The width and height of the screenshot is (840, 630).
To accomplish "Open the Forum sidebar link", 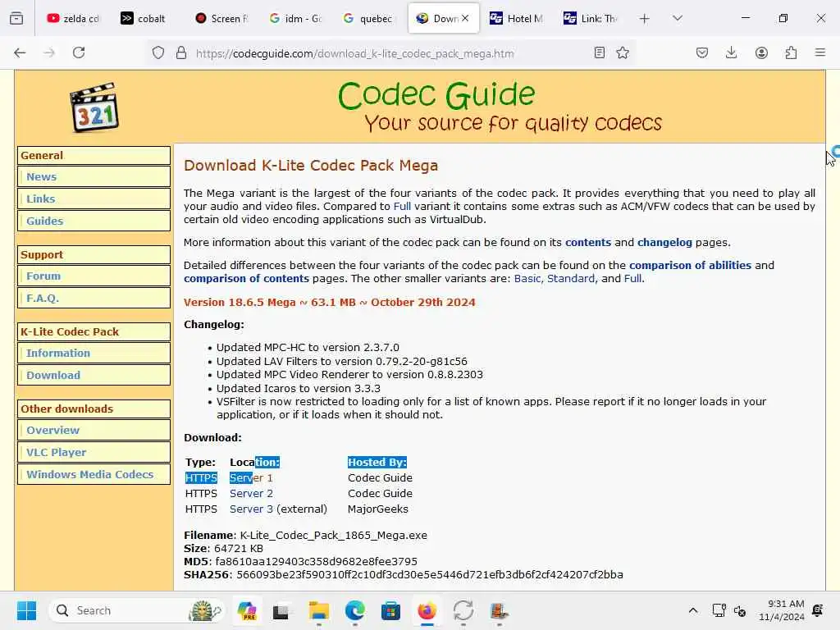I will (x=43, y=276).
